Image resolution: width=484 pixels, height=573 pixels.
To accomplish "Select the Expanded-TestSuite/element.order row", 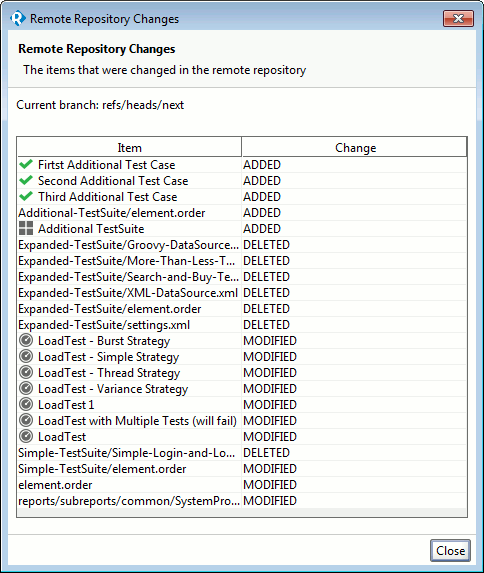I will click(x=242, y=309).
